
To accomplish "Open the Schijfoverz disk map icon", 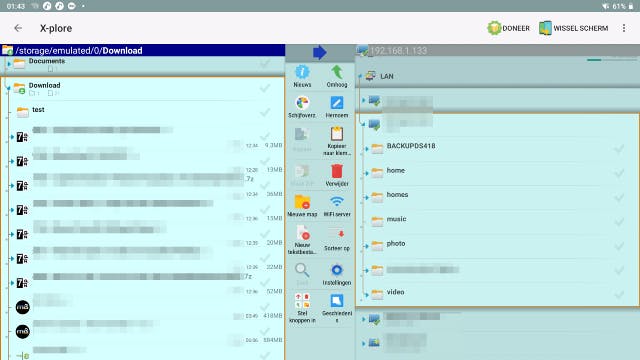I will [302, 103].
